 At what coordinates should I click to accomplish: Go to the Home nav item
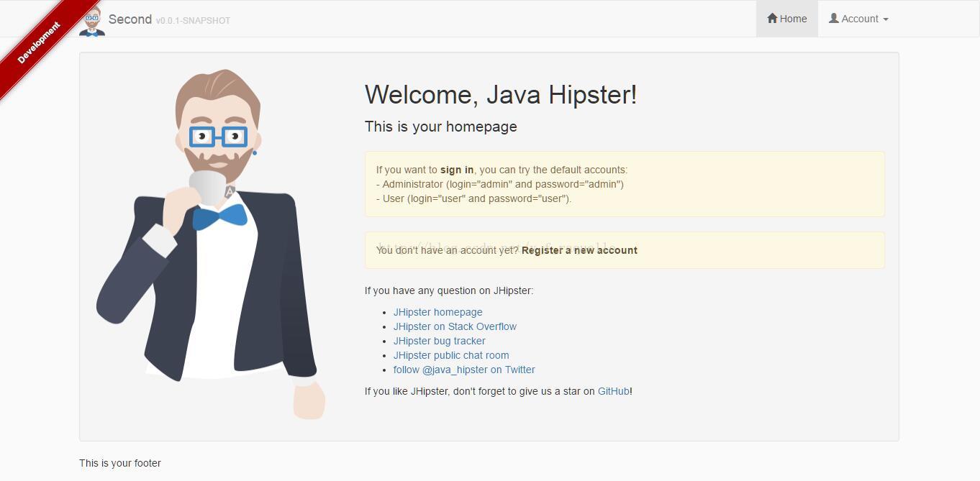coord(787,19)
